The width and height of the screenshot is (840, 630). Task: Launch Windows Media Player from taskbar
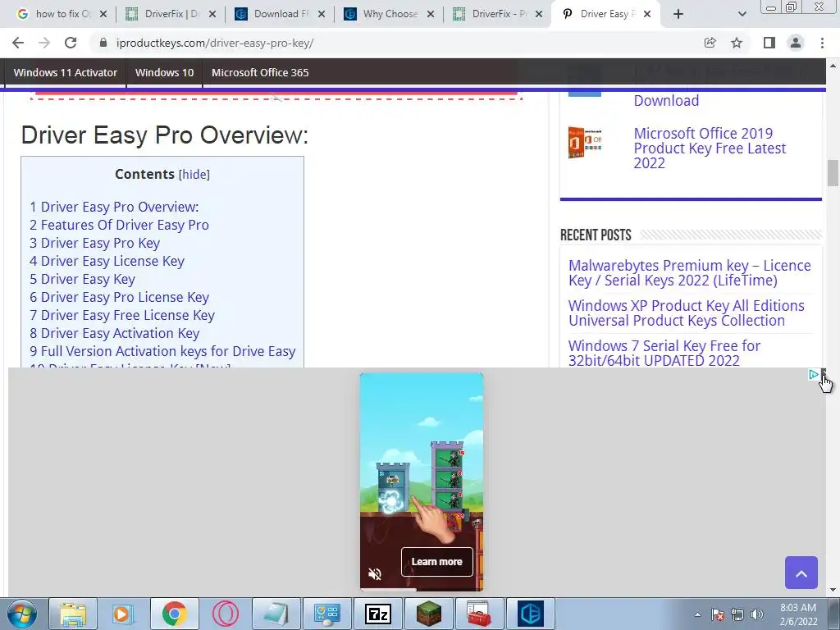tap(121, 614)
